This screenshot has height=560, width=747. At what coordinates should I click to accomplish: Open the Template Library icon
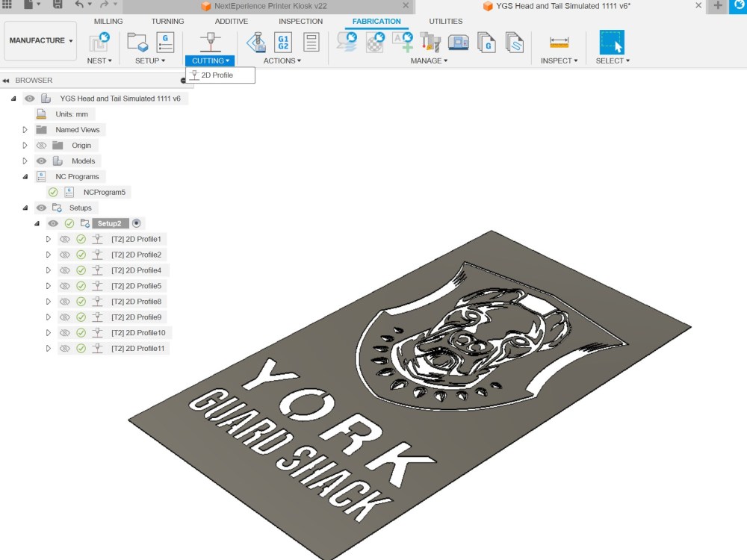point(514,42)
